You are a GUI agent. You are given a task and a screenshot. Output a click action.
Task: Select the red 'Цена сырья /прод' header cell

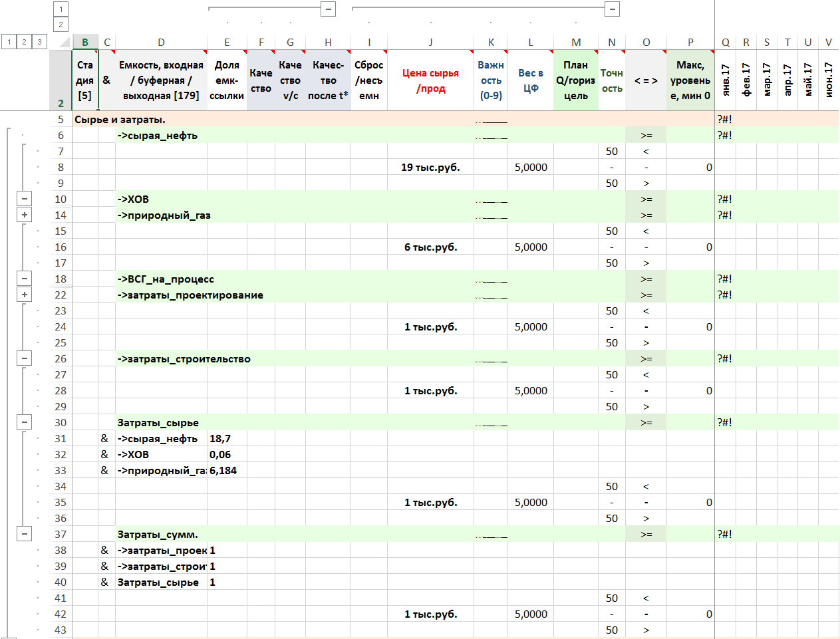click(x=430, y=80)
